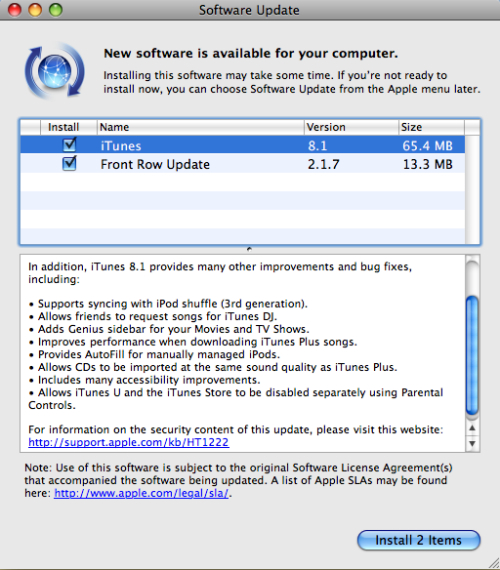Screen dimensions: 500x570
Task: Click the window resize grip corner
Action: pyautogui.click(x=494, y=564)
